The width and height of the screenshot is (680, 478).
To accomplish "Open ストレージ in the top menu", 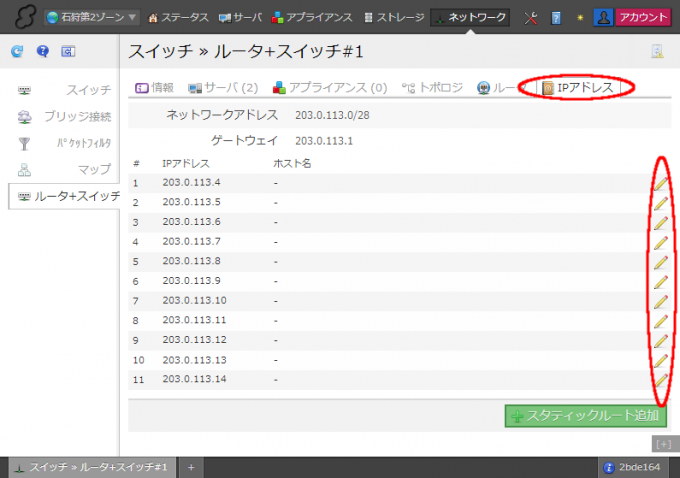I will [x=393, y=18].
